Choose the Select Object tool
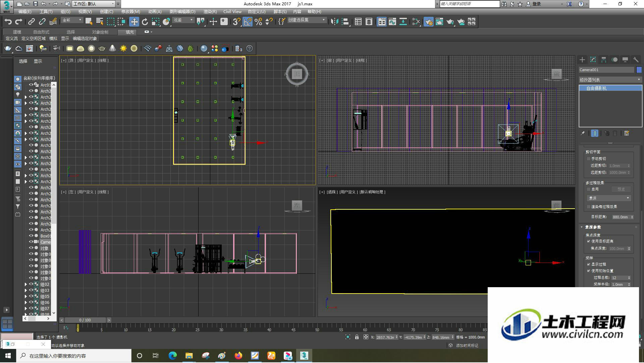 click(89, 22)
